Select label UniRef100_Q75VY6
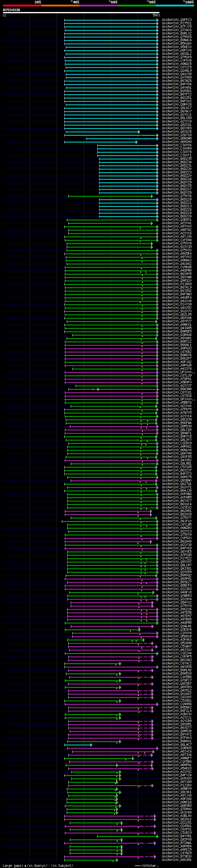Screen dimensions: 197x868 177,196
